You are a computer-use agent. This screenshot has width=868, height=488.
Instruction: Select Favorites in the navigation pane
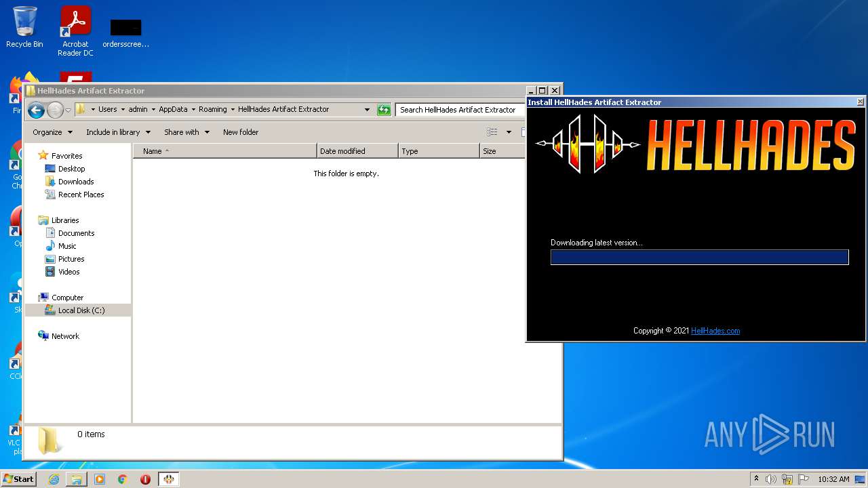point(66,156)
